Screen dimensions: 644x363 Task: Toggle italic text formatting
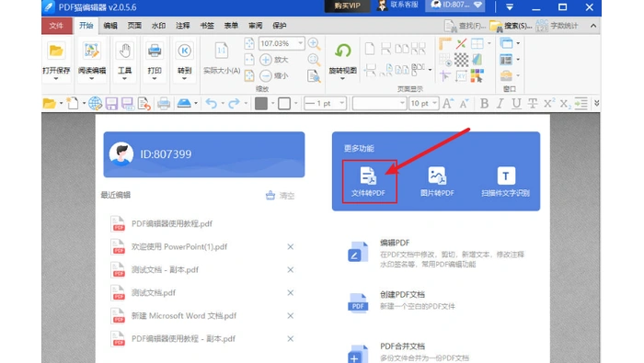click(500, 103)
